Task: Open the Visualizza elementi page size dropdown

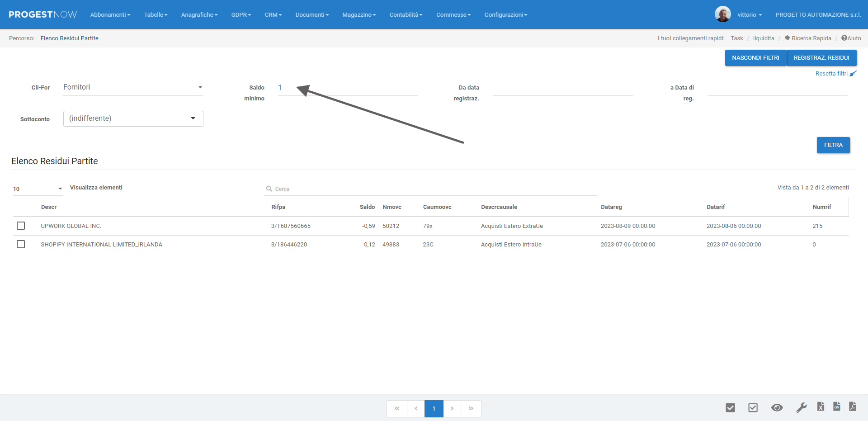Action: click(x=38, y=189)
